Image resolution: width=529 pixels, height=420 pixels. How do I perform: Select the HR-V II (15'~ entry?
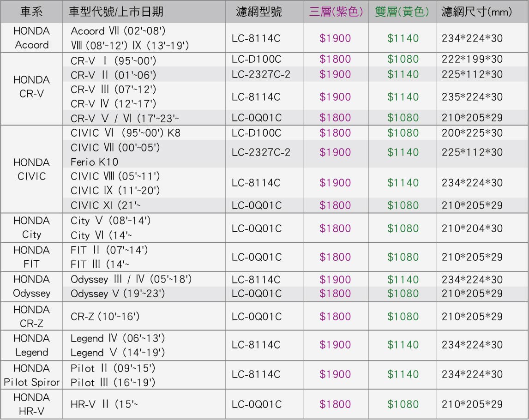[x=104, y=404]
